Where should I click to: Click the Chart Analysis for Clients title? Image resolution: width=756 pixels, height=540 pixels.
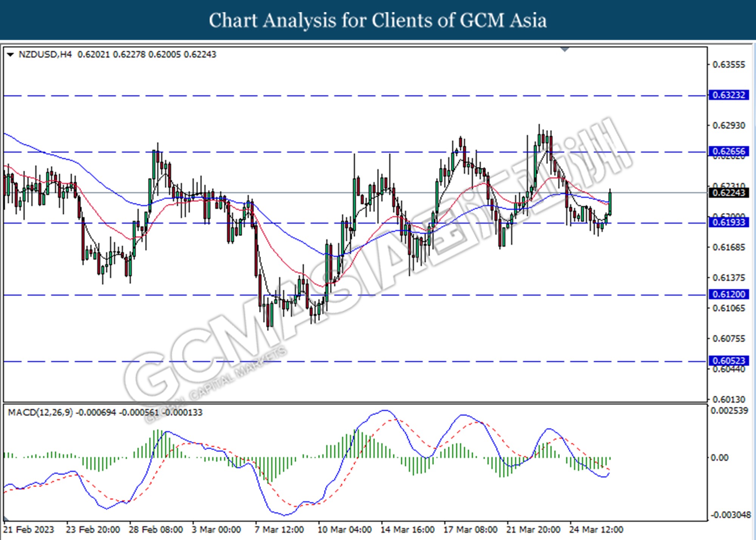pyautogui.click(x=378, y=20)
